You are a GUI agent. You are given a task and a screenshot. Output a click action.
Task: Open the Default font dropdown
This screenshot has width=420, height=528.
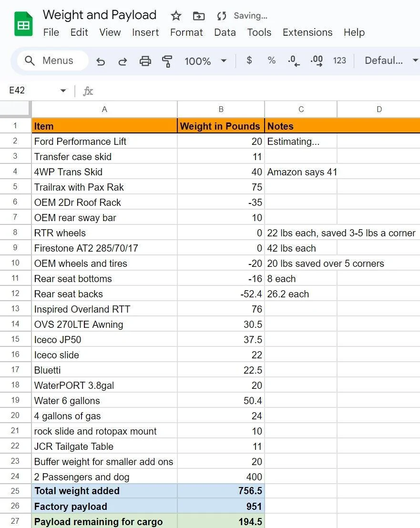click(391, 61)
